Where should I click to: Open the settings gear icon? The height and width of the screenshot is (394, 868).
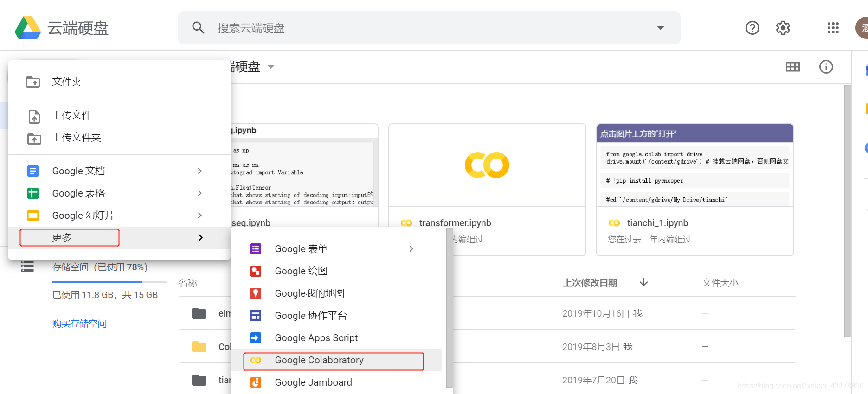click(x=783, y=28)
